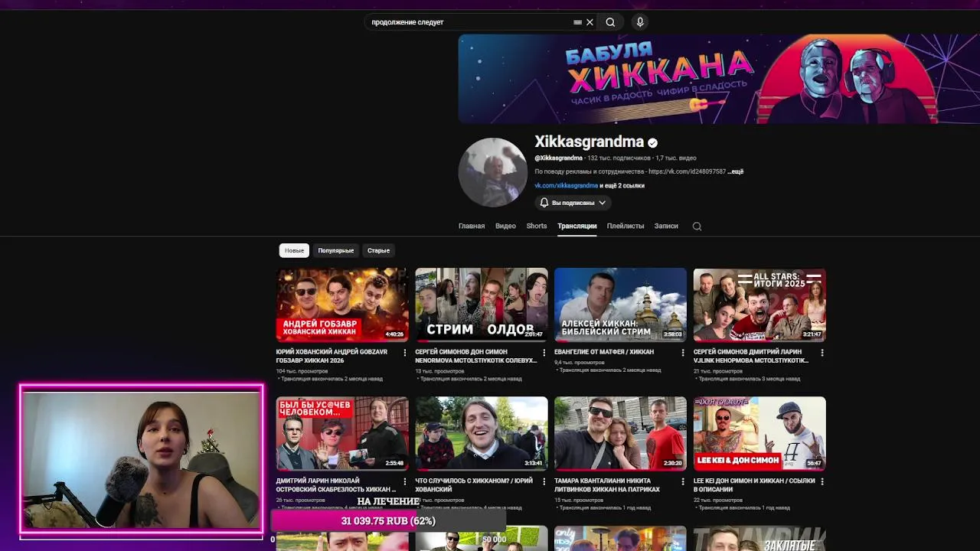The image size is (980, 551).
Task: Open the virtual keyboard icon in search box
Action: (577, 22)
